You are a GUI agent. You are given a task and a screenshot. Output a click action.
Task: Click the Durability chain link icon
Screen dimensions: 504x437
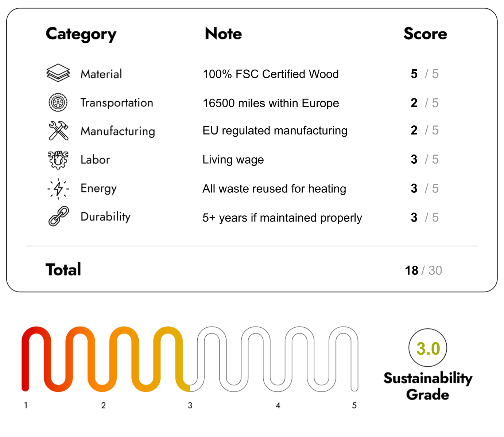[58, 216]
